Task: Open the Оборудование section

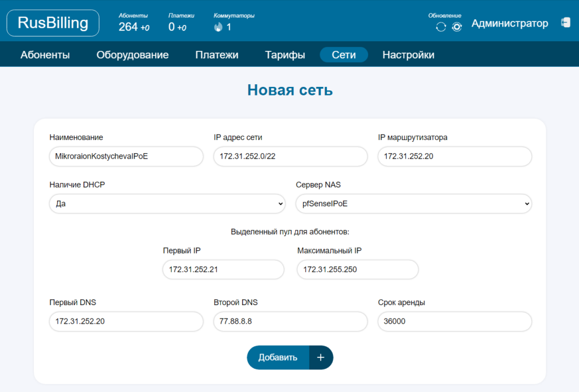Action: (132, 54)
